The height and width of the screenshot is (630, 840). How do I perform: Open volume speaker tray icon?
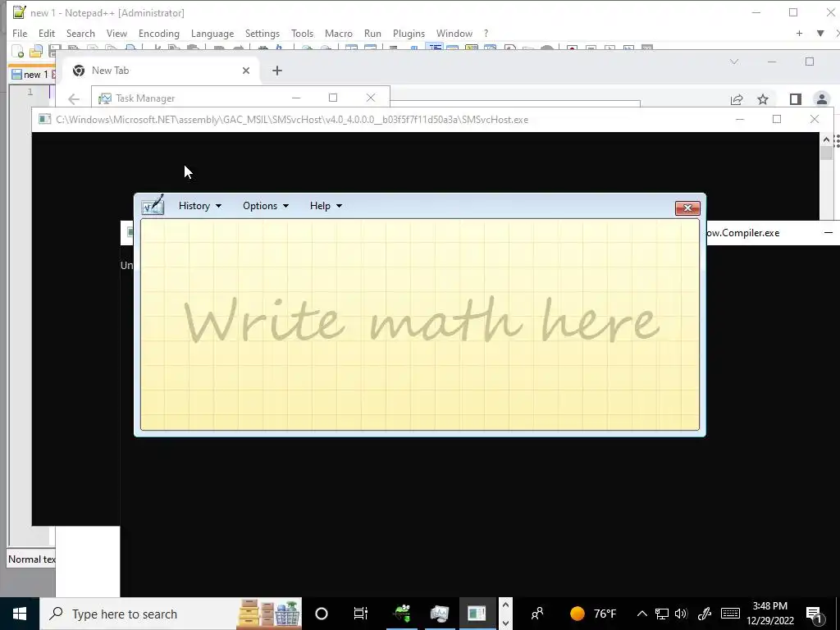tap(682, 614)
